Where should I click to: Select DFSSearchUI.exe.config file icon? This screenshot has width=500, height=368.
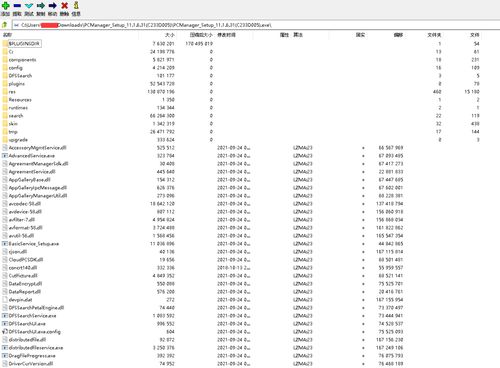pos(5,332)
